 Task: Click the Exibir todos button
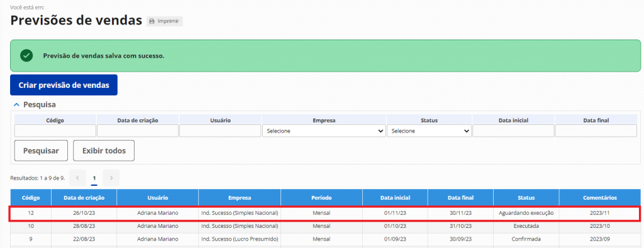pos(104,151)
